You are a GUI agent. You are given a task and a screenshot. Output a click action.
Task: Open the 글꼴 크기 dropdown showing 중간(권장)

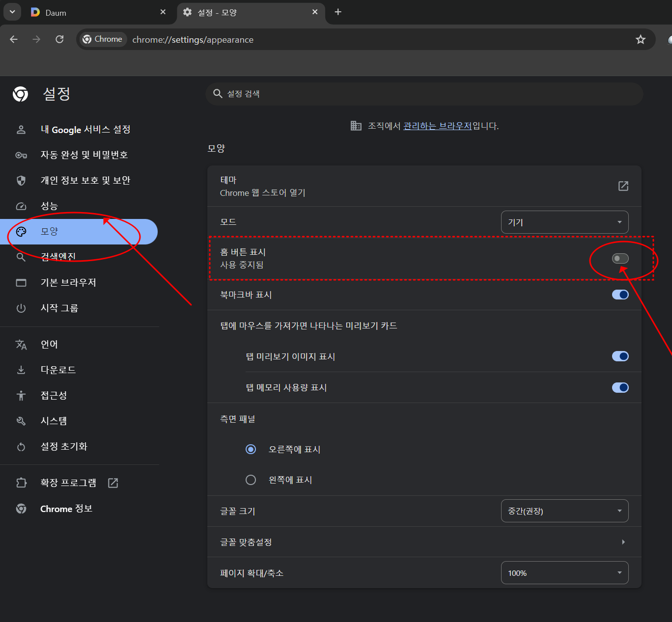564,511
